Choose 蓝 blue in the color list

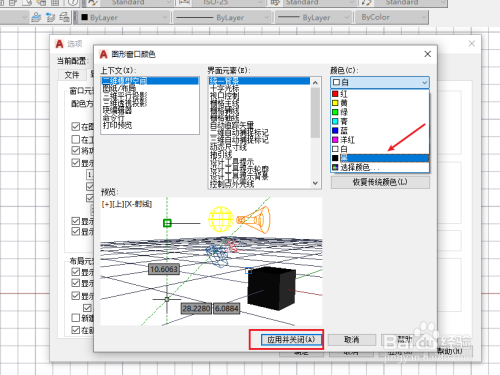tap(380, 130)
